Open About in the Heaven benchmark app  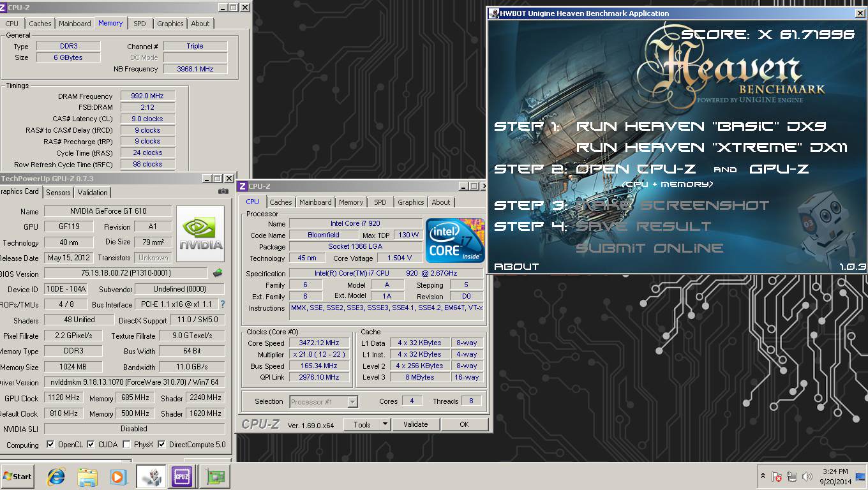516,266
